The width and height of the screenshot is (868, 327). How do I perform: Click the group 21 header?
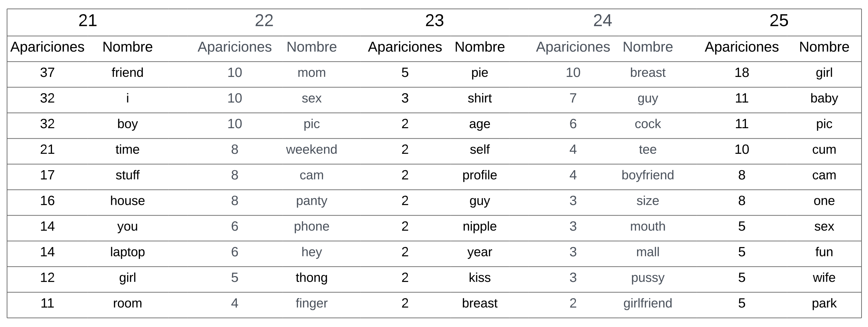(x=88, y=21)
